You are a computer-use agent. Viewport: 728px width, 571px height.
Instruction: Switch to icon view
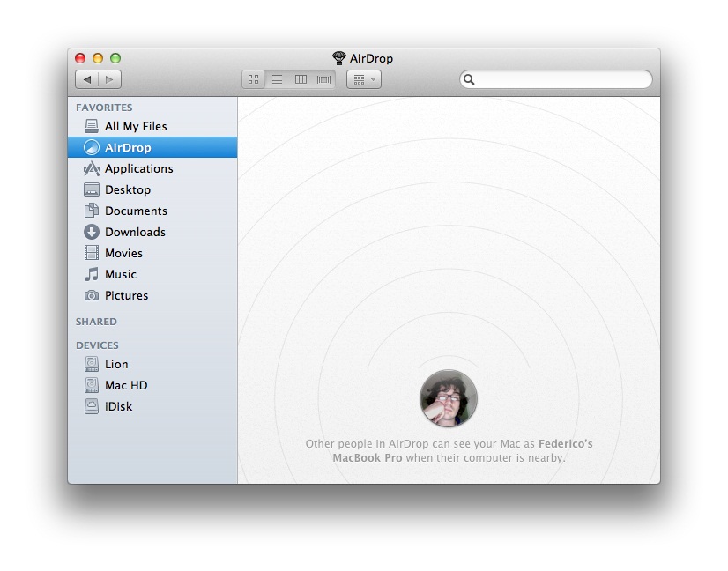coord(254,79)
